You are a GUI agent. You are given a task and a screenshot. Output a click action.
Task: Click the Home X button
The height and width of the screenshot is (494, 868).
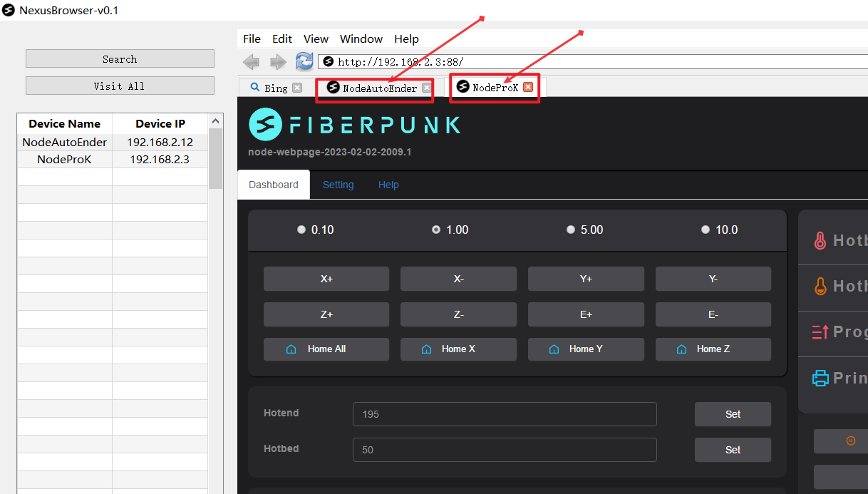pyautogui.click(x=458, y=349)
